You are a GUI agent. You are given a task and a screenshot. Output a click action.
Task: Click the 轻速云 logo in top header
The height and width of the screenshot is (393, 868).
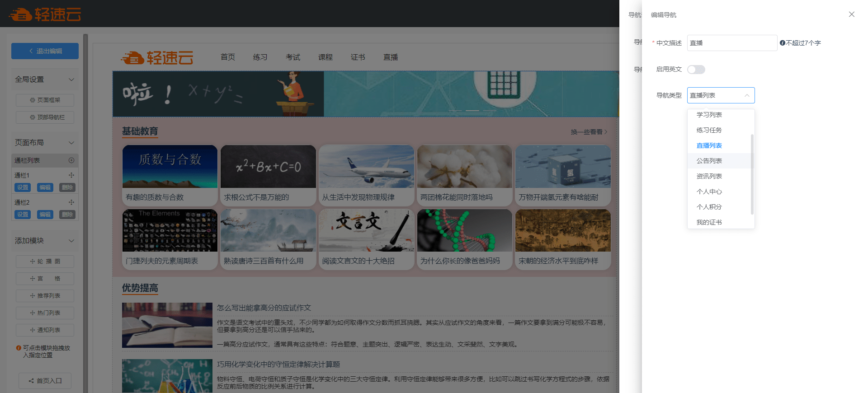point(45,14)
